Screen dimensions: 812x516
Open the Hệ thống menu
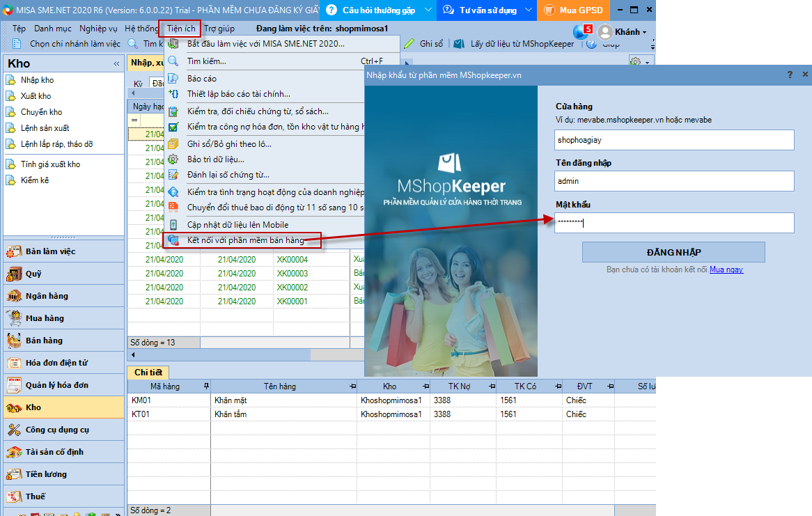tap(141, 29)
